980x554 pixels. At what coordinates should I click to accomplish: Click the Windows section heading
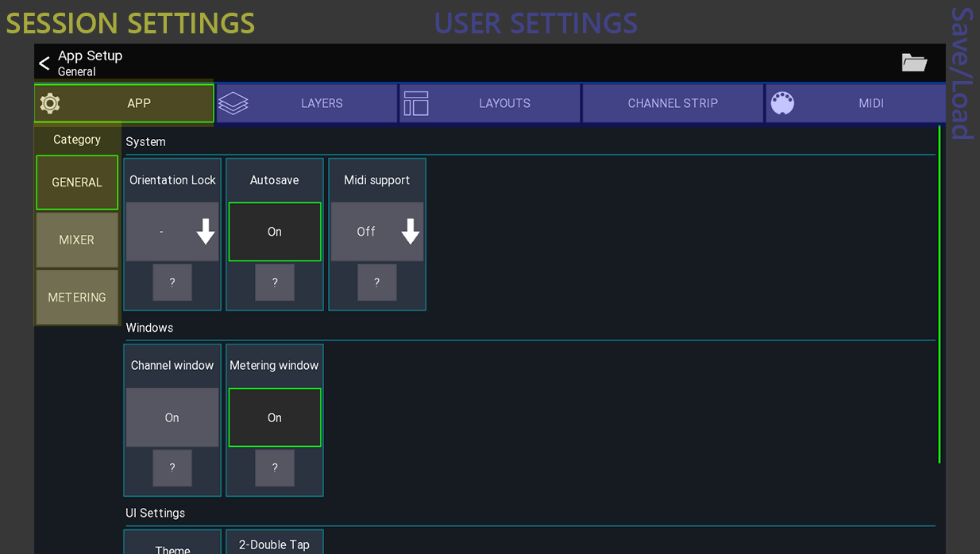(149, 328)
